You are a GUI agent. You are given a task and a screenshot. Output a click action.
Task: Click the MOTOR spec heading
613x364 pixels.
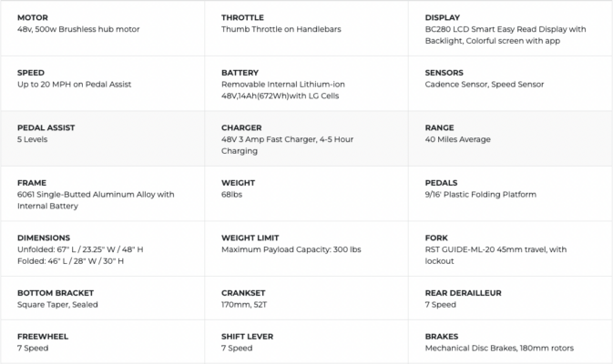click(x=33, y=17)
